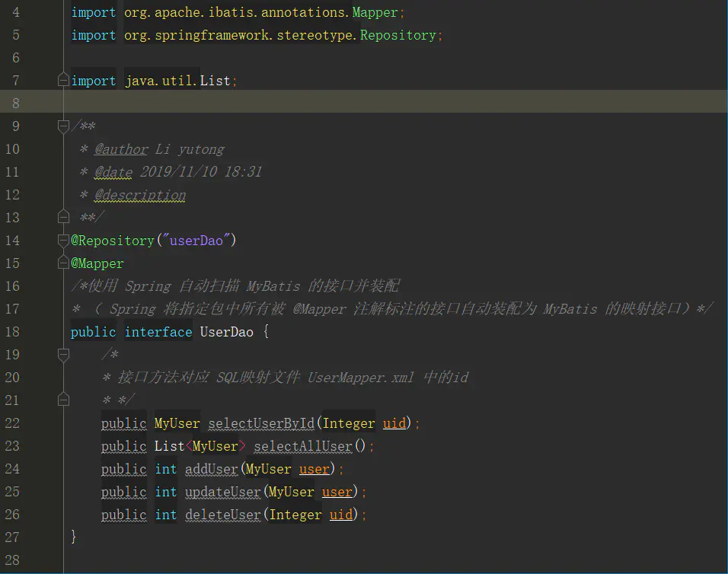728x574 pixels.
Task: Click the selectUserById method name
Action: click(x=261, y=423)
